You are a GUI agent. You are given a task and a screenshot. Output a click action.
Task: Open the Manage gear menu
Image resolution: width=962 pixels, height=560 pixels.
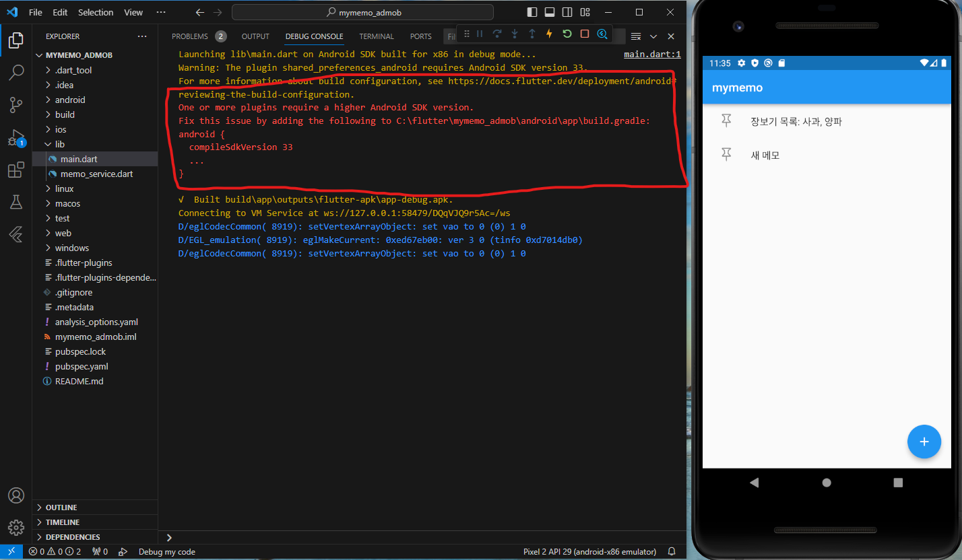(15, 527)
